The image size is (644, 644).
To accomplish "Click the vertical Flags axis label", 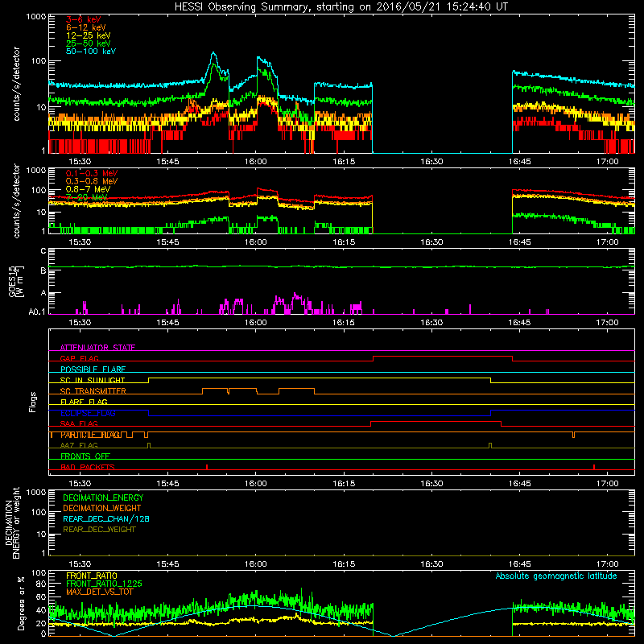I will (33, 402).
